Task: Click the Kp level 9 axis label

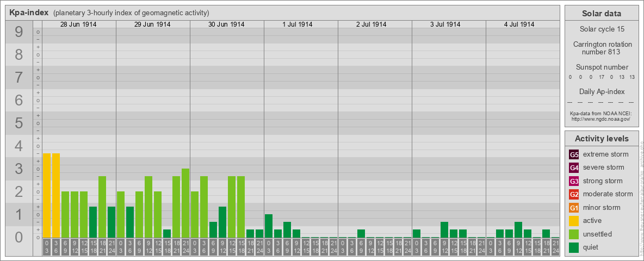Action: (18, 32)
